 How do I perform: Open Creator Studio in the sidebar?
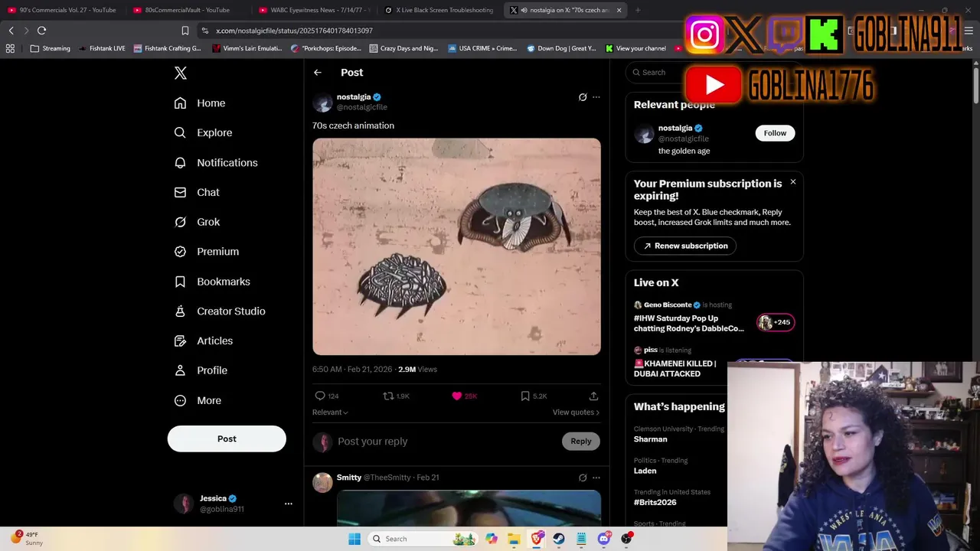[220, 311]
